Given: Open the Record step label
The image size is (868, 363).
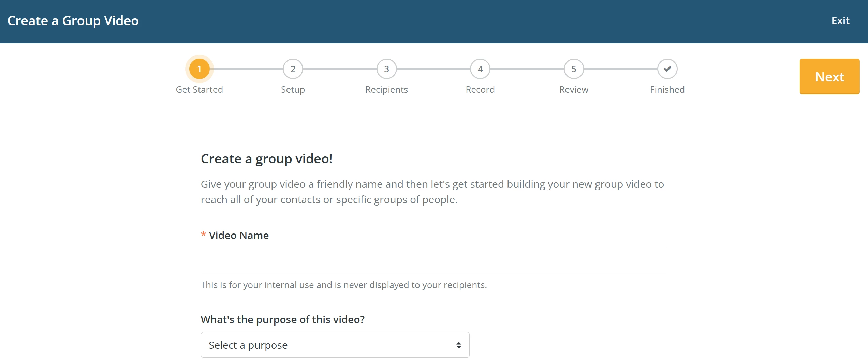Looking at the screenshot, I should click(x=480, y=89).
